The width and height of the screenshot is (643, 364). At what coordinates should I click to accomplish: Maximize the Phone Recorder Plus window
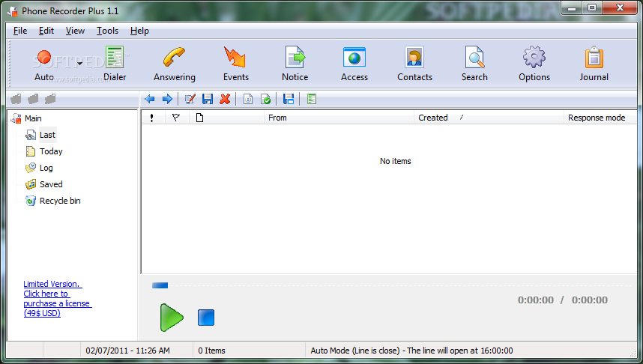pos(592,7)
